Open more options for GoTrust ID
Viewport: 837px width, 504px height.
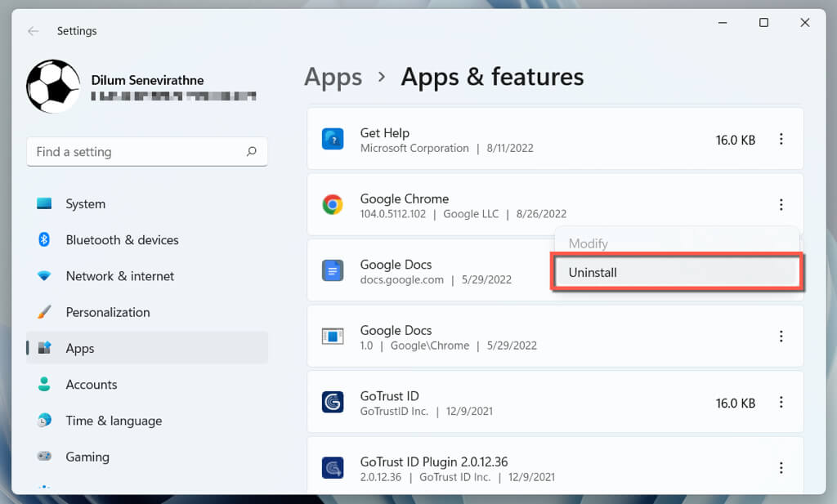[781, 402]
